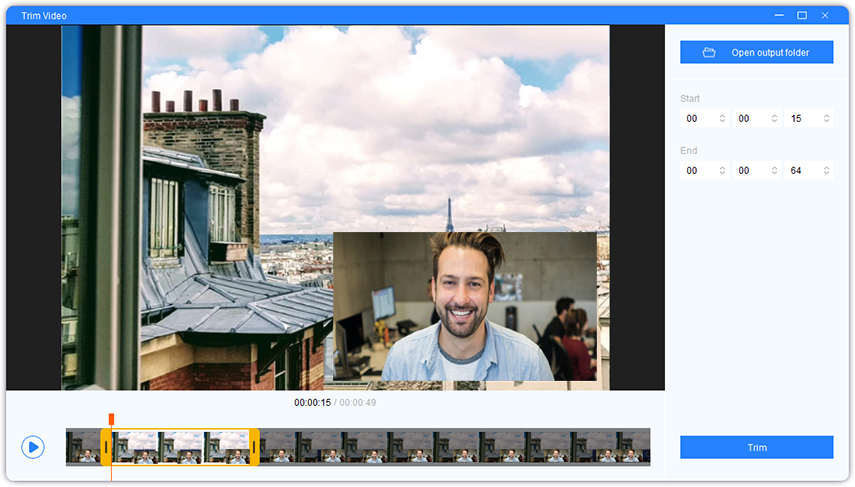
Task: Click the Trim button
Action: coord(756,447)
